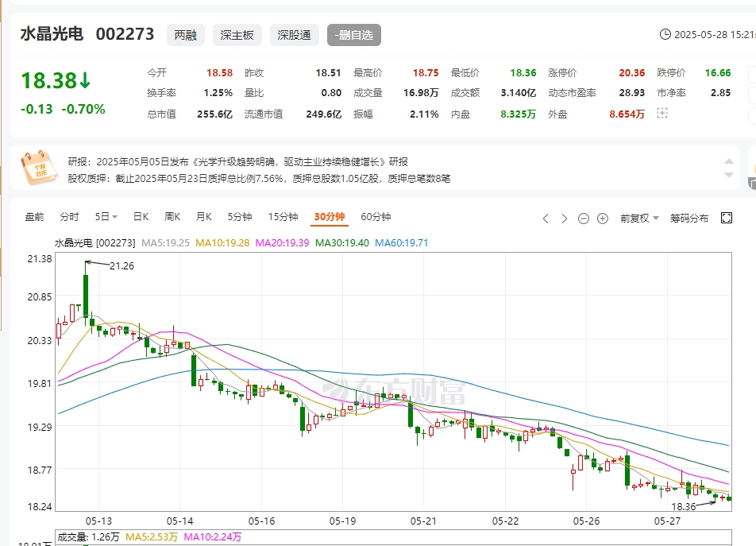This screenshot has height=546, width=756.
Task: Click the 18.36 low price marker
Action: click(684, 506)
